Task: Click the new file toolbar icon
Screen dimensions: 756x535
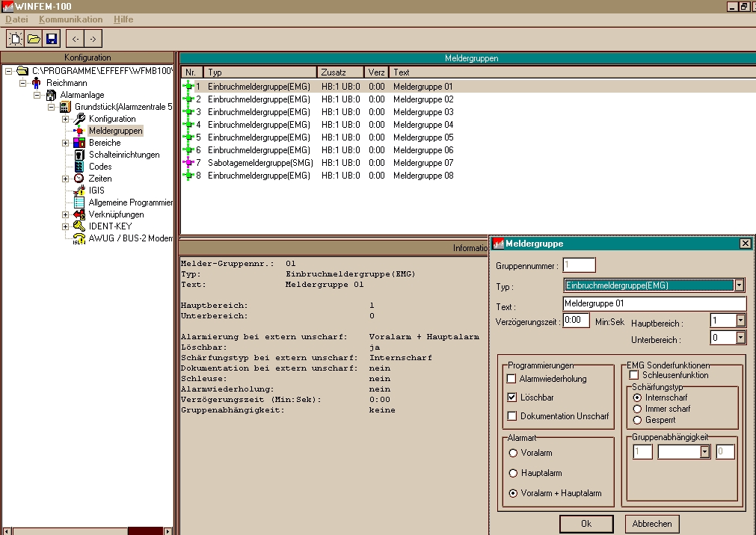Action: 15,39
